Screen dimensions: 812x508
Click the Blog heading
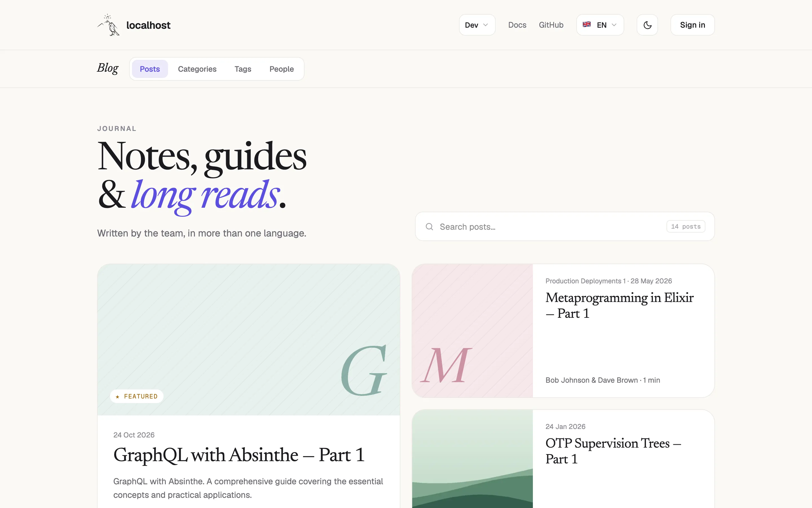pyautogui.click(x=108, y=68)
